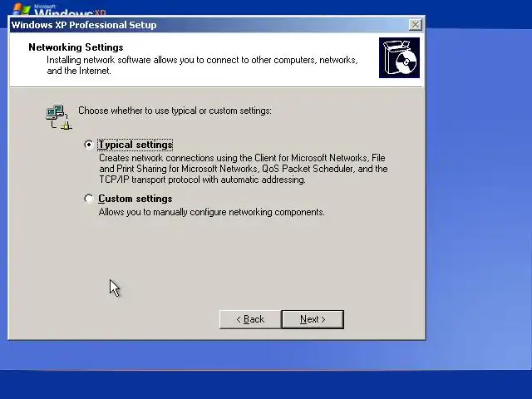Click the 'Allows you to manually configure' description
Image resolution: width=532 pixels, height=399 pixels.
(x=211, y=212)
